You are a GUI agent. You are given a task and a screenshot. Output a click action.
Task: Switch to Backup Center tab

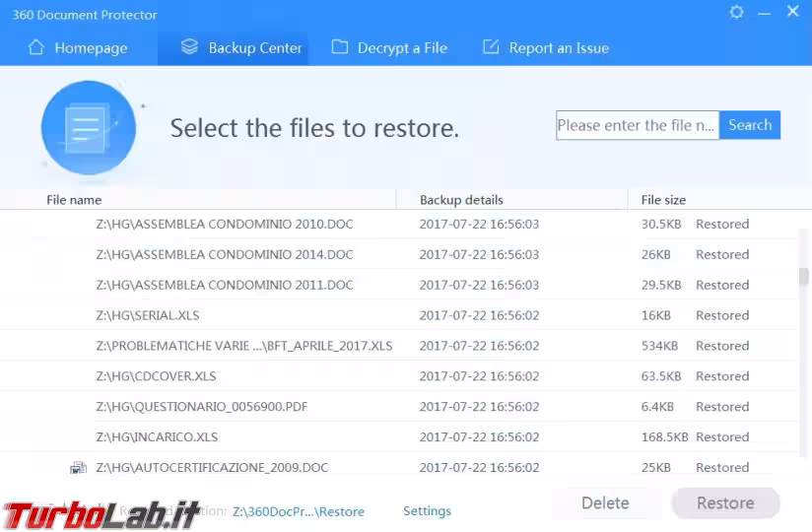233,47
